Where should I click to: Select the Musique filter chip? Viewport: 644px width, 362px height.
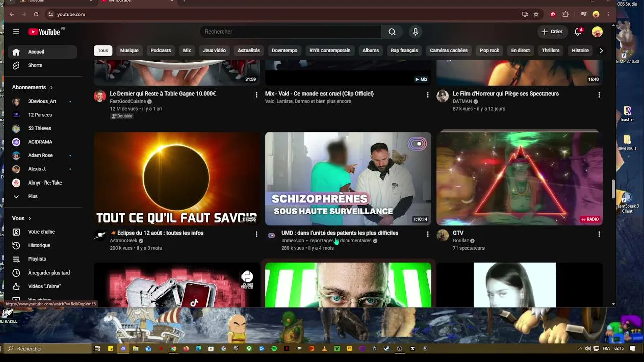point(129,50)
